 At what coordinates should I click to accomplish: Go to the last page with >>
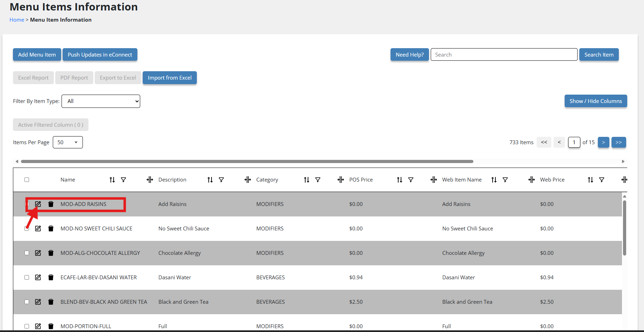(619, 142)
